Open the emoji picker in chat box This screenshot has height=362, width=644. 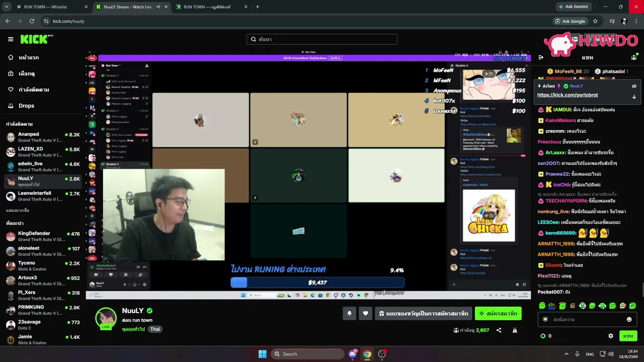(x=629, y=319)
